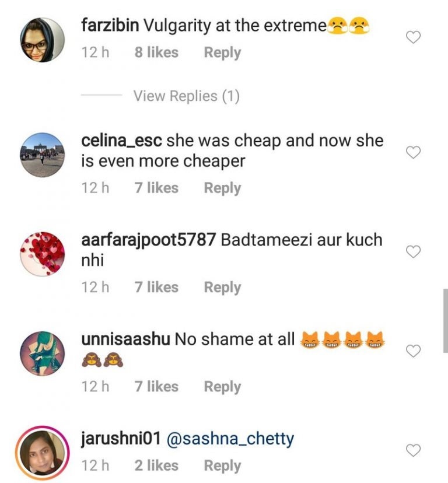Viewport: 448px width, 483px height.
Task: View jarushni01's story ring avatar
Action: (x=43, y=453)
